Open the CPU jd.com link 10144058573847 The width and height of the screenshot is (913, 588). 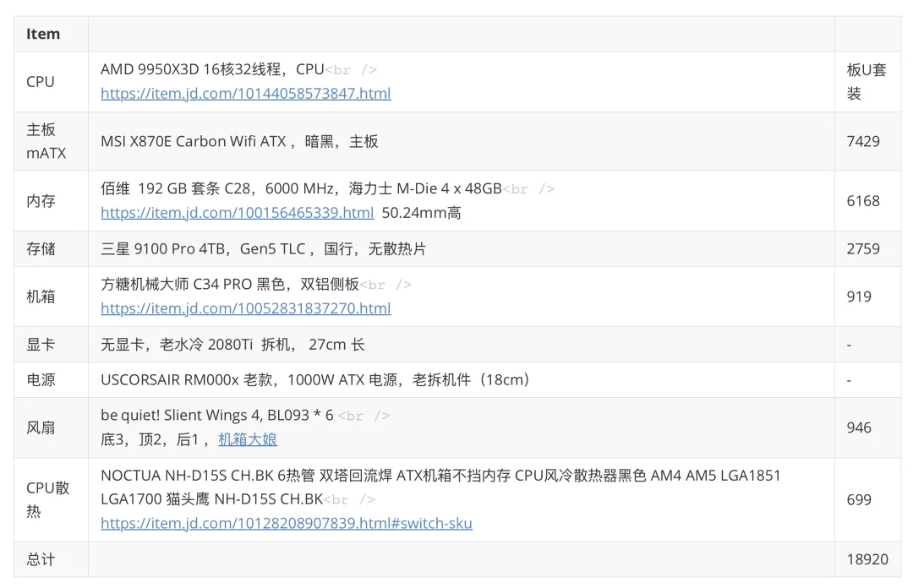[x=246, y=93]
